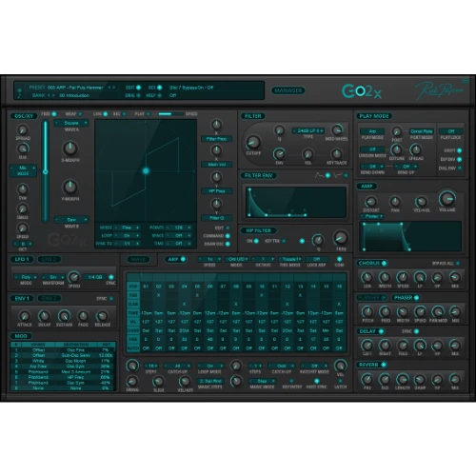Image resolution: width=476 pixels, height=476 pixels.
Task: Toggle Host Sync in arpeggiator
Action: (317, 381)
